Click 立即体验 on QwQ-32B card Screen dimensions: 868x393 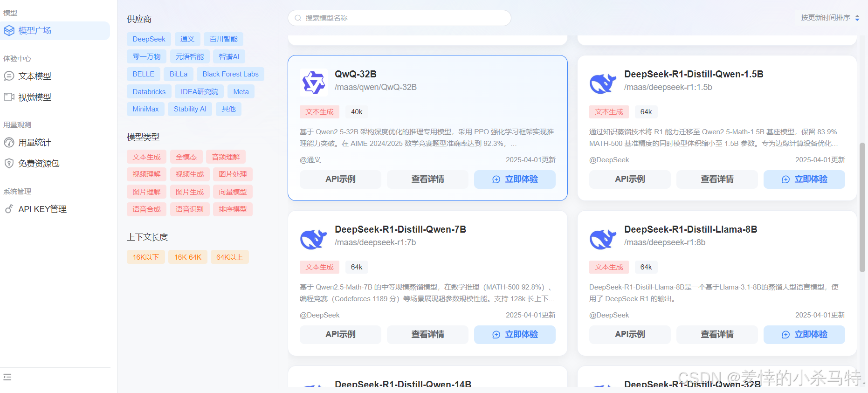point(515,179)
